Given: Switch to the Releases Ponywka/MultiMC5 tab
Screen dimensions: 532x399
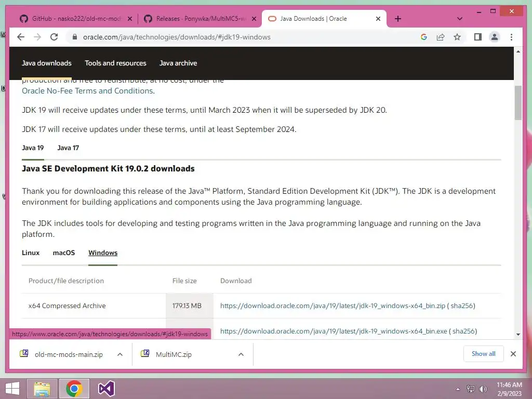Looking at the screenshot, I should (x=200, y=19).
